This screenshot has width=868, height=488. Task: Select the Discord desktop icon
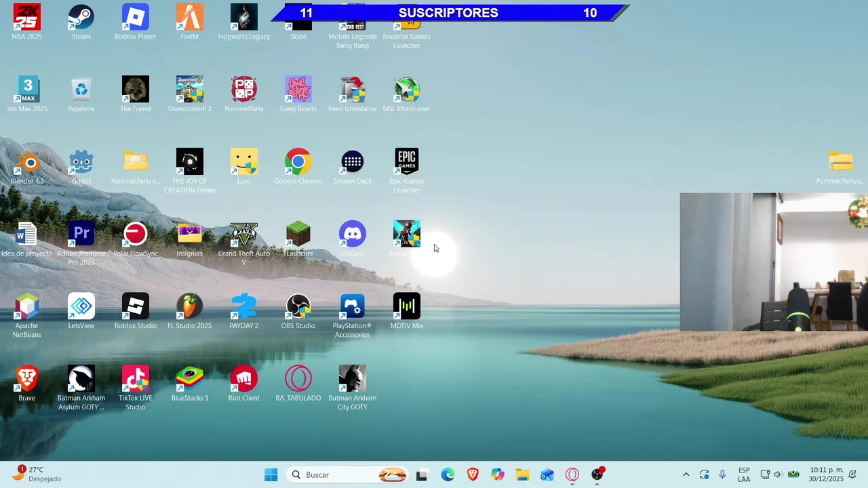[x=353, y=235]
